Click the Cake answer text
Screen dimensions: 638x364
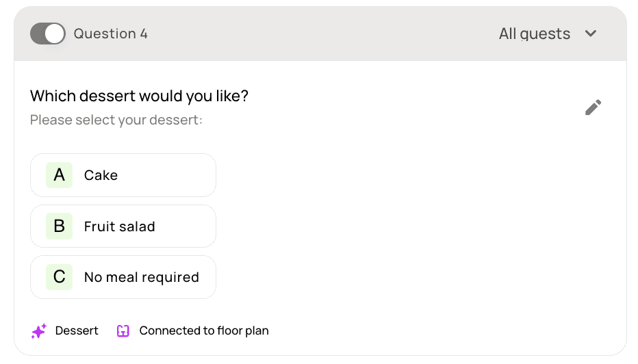point(101,175)
